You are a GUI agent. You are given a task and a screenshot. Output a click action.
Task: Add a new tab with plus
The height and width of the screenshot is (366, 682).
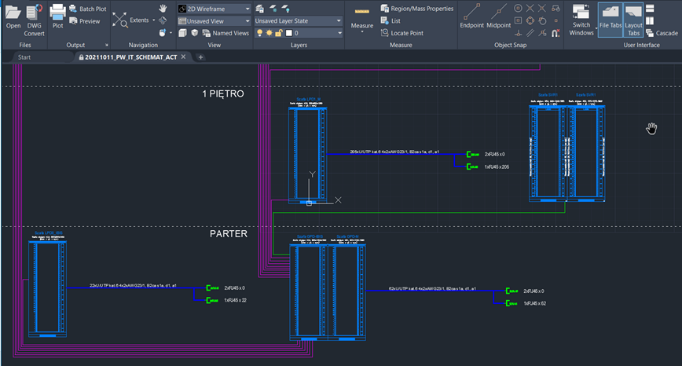[x=201, y=57]
